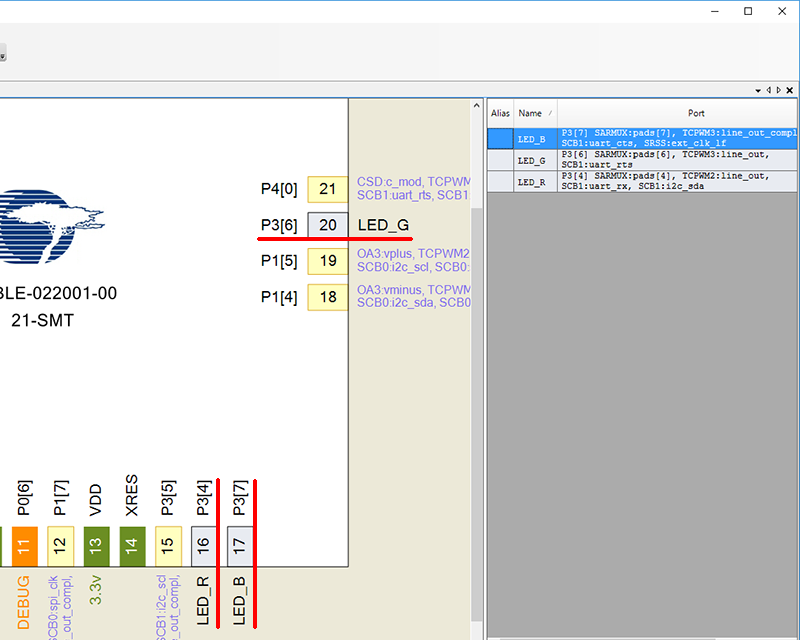800x640 pixels.
Task: Click pin 19 box for P1[5]
Action: (328, 261)
